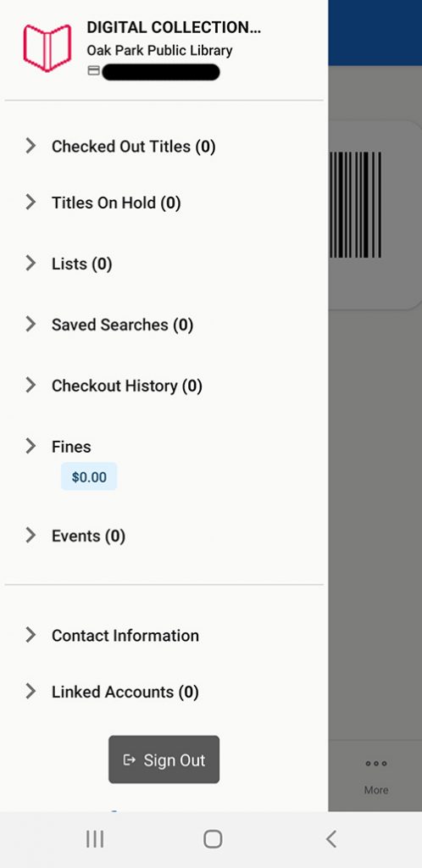422x868 pixels.
Task: Expand the Fines section chevron
Action: pyautogui.click(x=31, y=446)
